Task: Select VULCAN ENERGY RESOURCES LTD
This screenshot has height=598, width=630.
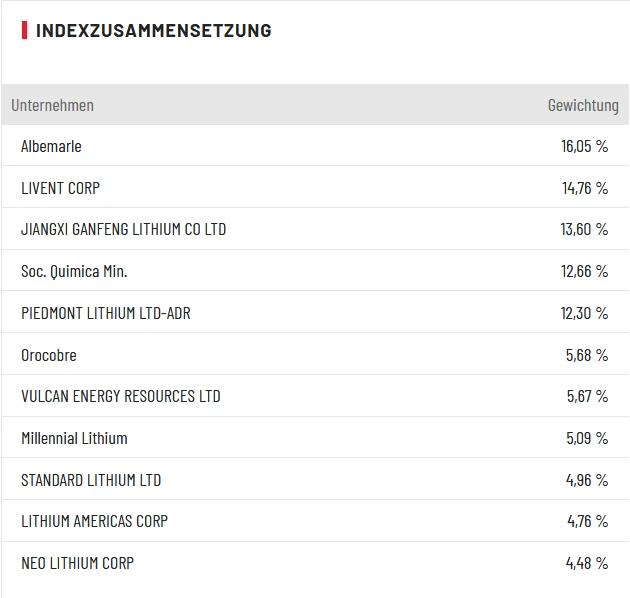Action: tap(120, 396)
